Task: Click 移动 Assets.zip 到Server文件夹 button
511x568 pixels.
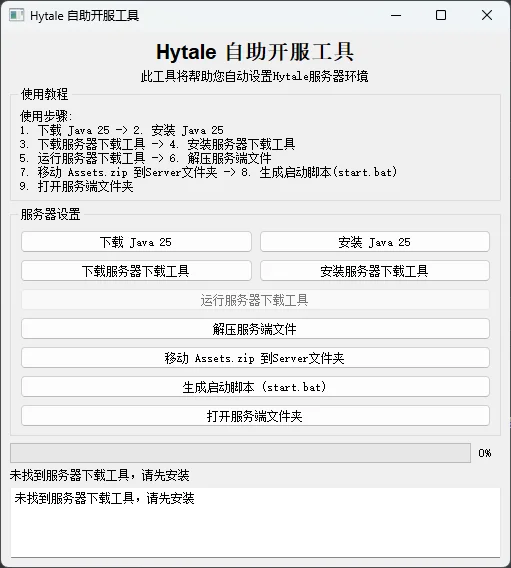Action: [255, 358]
